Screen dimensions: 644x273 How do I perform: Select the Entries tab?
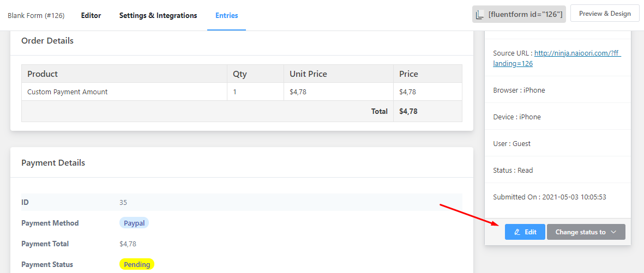click(226, 15)
